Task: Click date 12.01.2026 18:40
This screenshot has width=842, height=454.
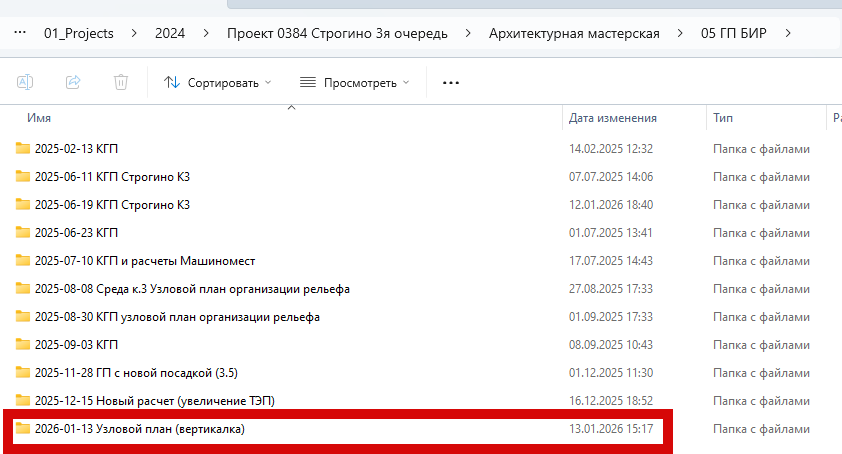Action: (611, 205)
